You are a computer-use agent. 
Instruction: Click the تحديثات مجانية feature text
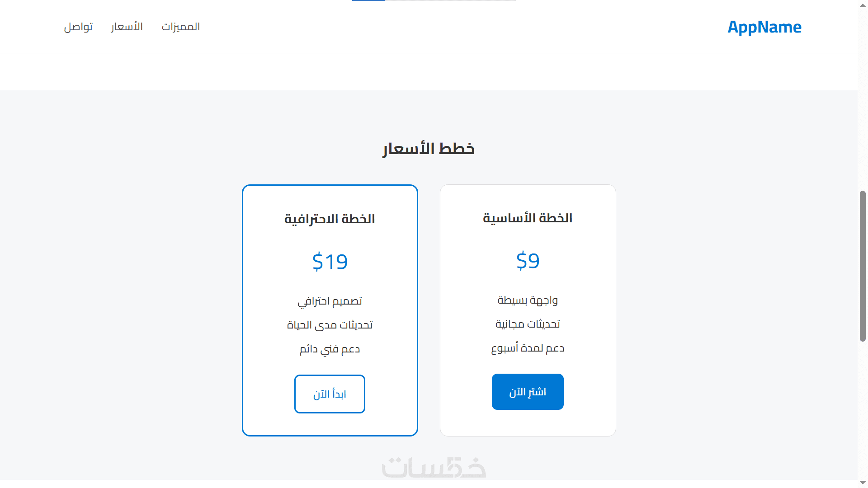(528, 324)
